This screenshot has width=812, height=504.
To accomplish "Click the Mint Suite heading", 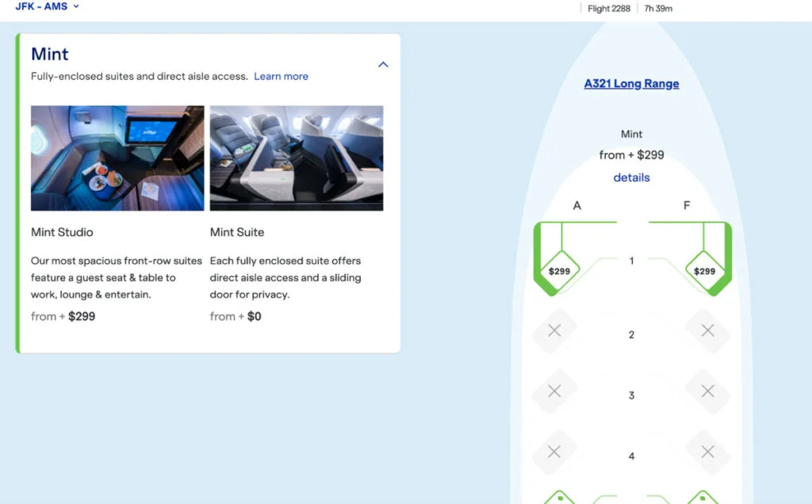I will 237,232.
